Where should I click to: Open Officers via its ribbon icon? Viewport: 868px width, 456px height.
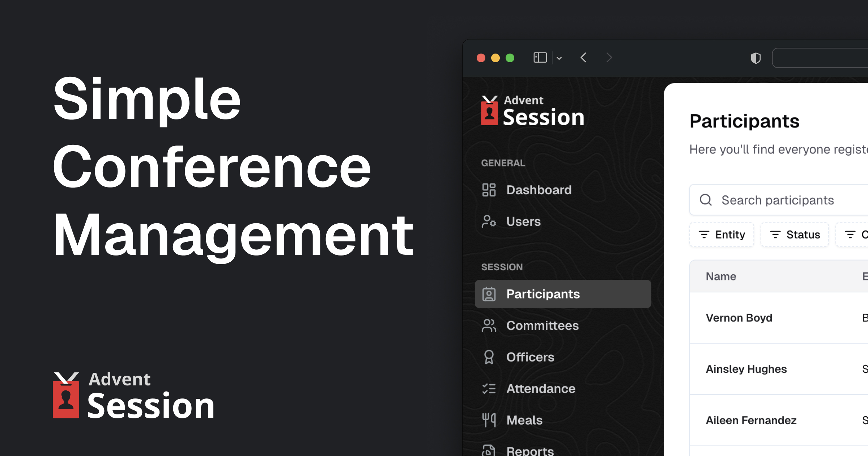click(x=489, y=357)
